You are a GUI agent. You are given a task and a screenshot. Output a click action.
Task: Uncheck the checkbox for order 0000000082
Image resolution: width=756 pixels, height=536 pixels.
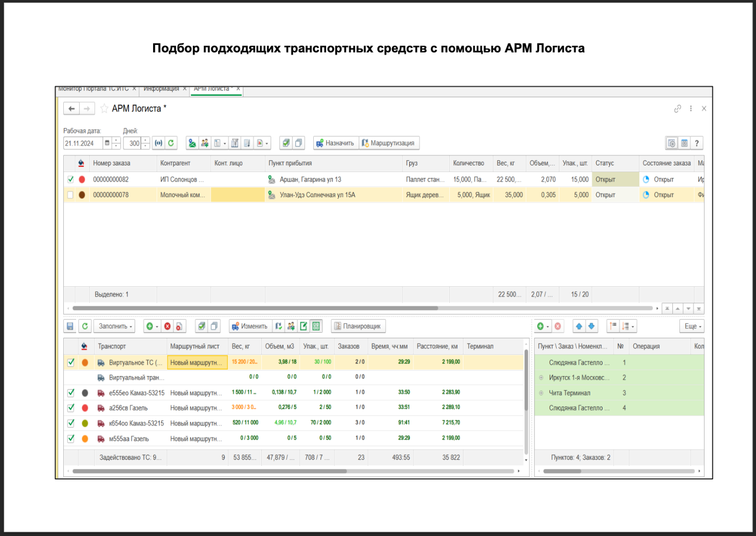pyautogui.click(x=70, y=180)
